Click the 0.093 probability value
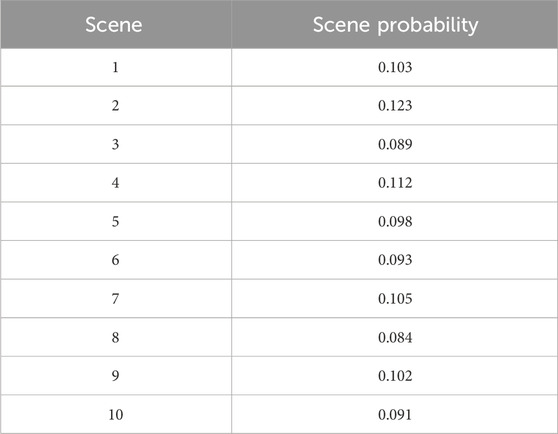Viewport: 558px width, 434px height. tap(395, 260)
